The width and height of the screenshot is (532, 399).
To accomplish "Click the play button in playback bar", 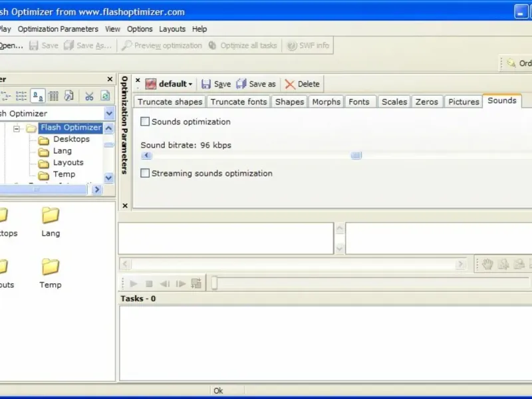I will click(134, 284).
